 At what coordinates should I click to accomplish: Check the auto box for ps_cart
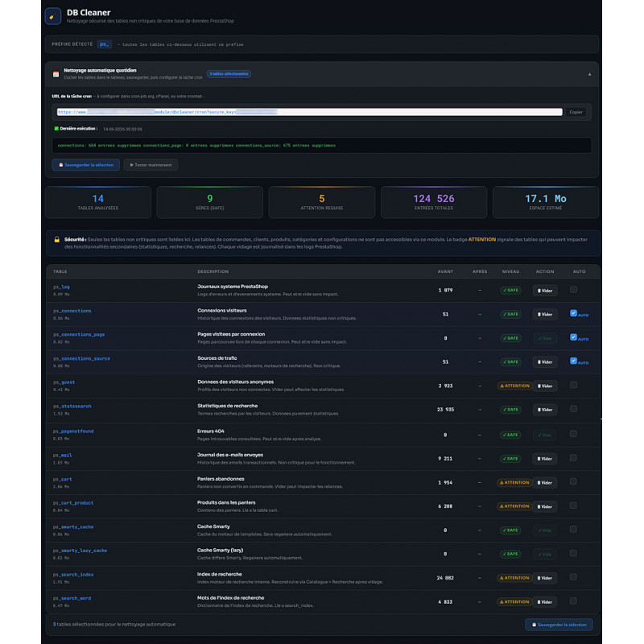coord(573,481)
